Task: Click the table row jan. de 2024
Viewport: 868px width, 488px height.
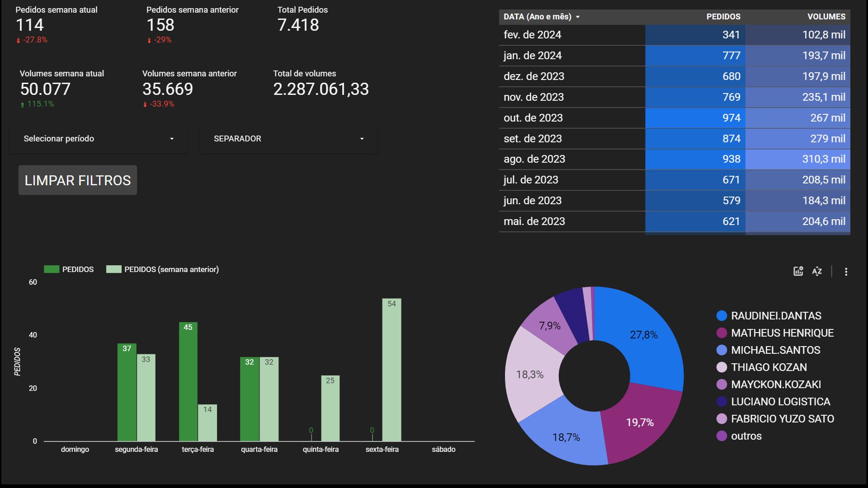Action: 675,56
